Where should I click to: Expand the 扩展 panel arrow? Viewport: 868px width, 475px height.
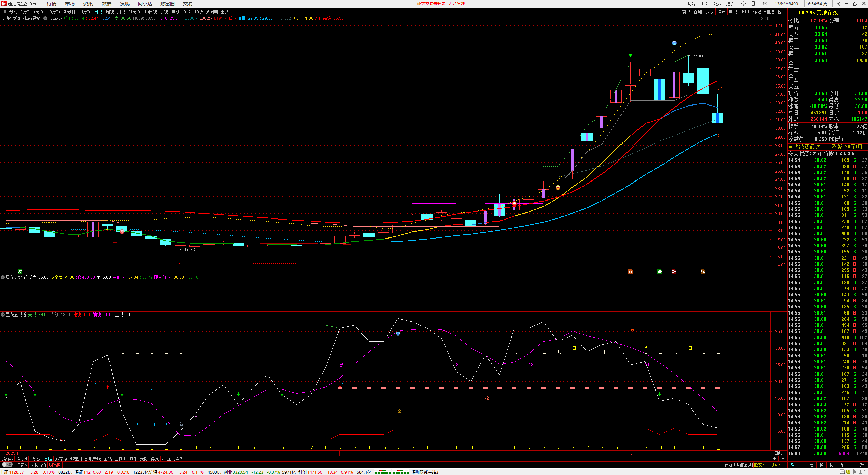click(x=22, y=465)
